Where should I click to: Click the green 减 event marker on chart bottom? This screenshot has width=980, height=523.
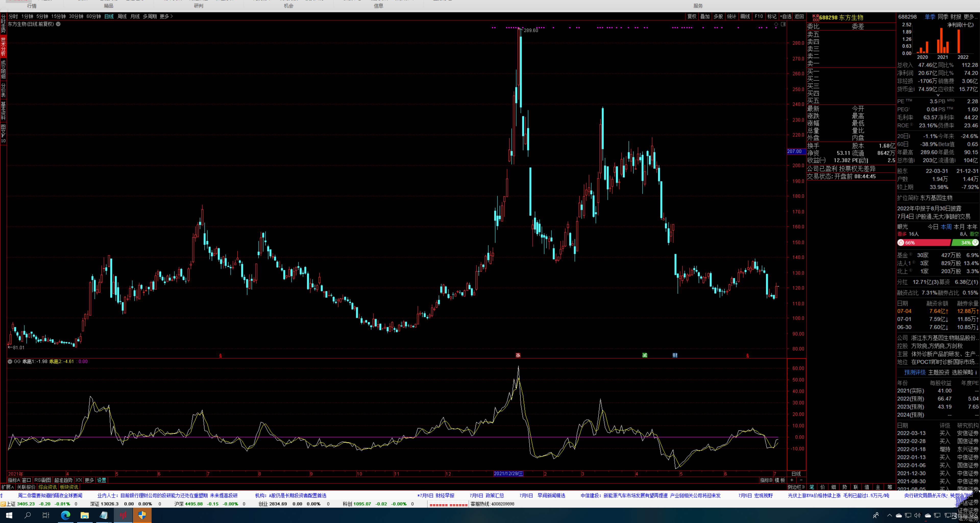pyautogui.click(x=645, y=355)
